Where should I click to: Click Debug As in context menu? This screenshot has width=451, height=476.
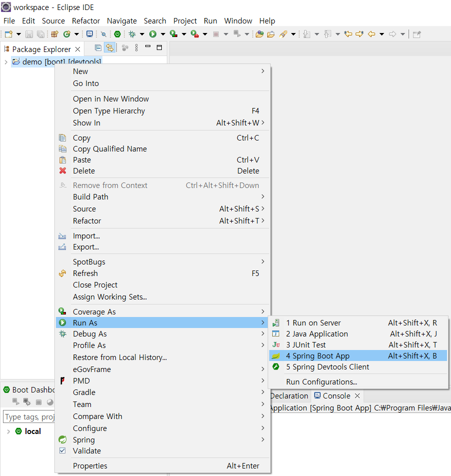[162, 334]
